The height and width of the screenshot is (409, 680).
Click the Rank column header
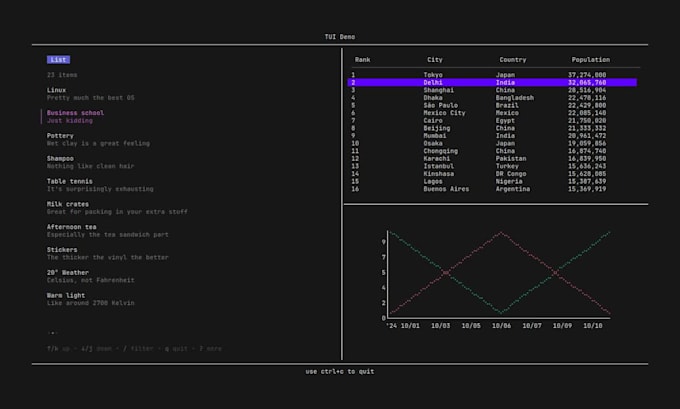[362, 59]
